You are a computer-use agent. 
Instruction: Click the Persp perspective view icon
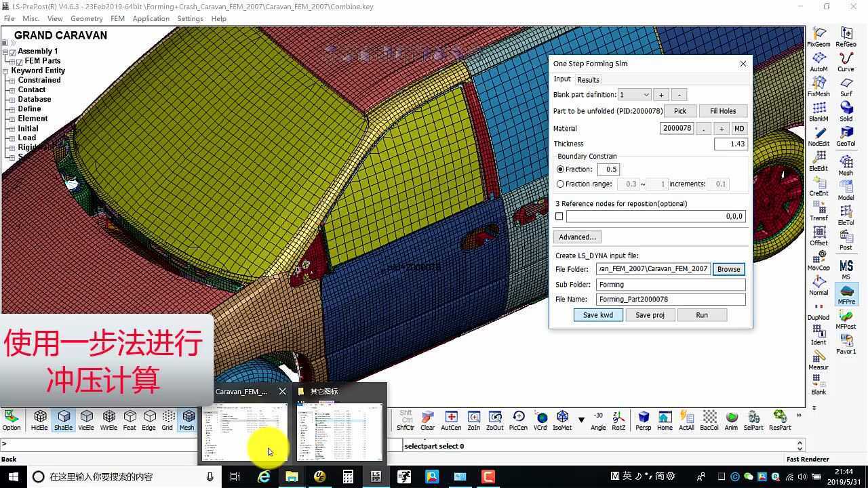(643, 419)
